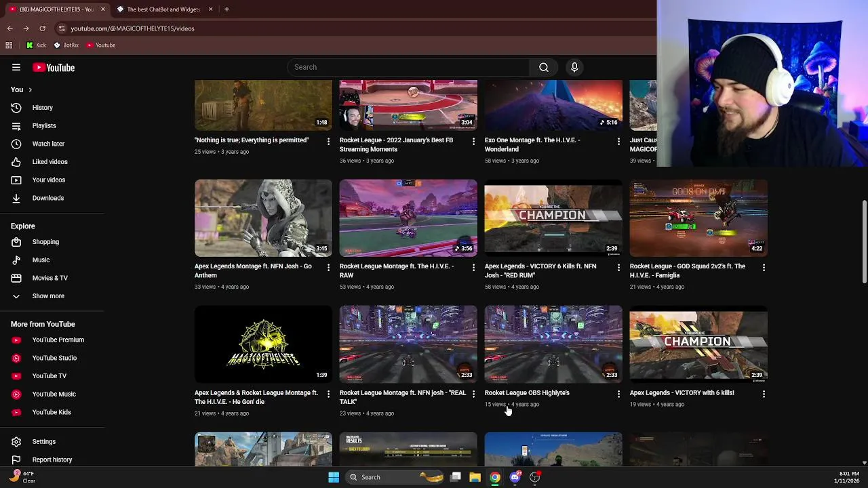Image resolution: width=868 pixels, height=488 pixels.
Task: Click the YouTube logo home link
Action: 54,67
